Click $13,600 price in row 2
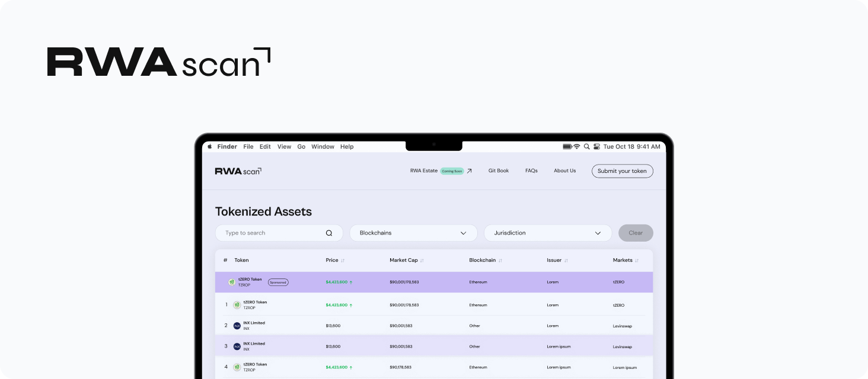 pos(333,326)
